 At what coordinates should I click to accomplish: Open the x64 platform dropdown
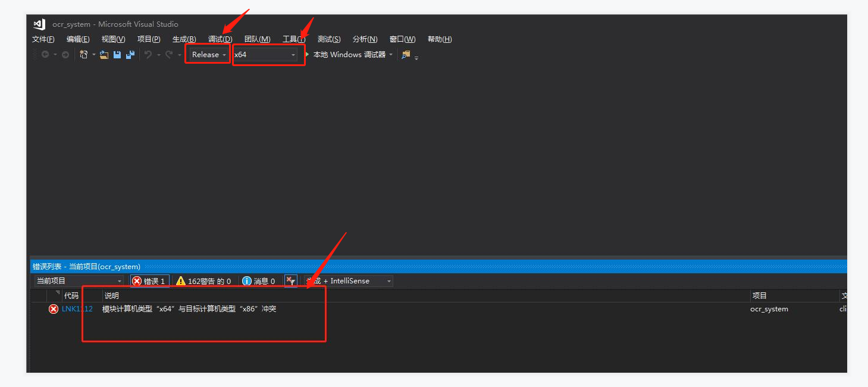(265, 54)
